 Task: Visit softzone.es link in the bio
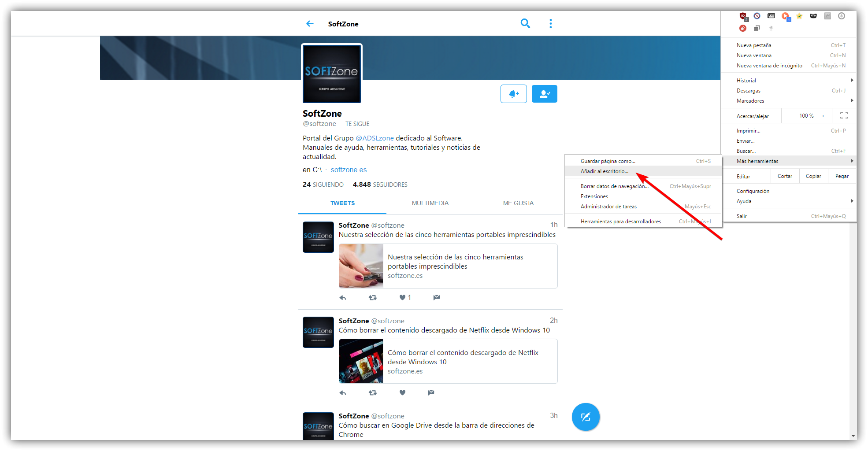[349, 170]
